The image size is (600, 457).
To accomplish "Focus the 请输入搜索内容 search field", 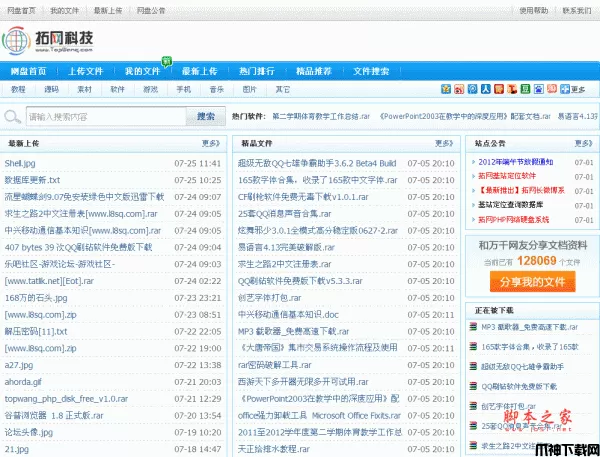I will click(x=100, y=117).
